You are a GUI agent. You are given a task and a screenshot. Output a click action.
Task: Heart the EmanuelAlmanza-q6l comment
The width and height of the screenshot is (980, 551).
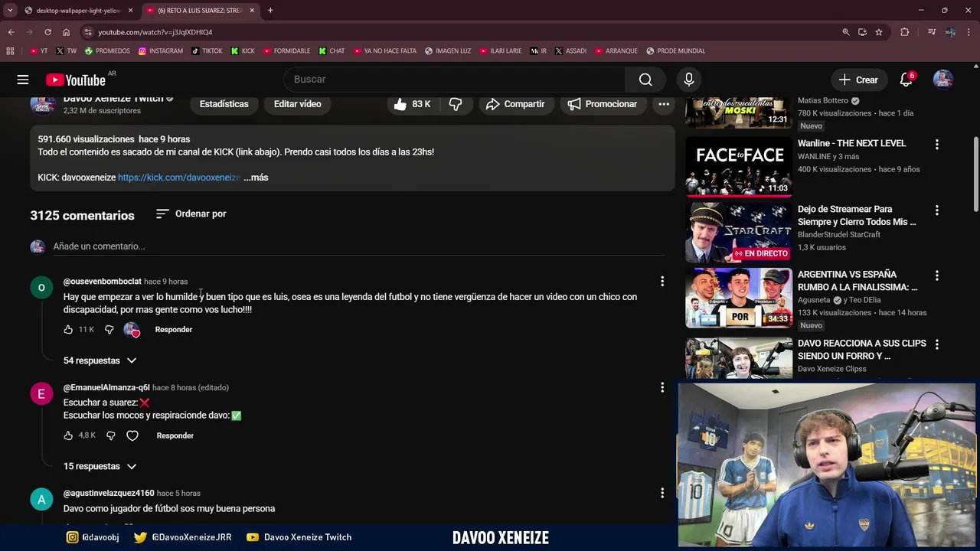[132, 435]
